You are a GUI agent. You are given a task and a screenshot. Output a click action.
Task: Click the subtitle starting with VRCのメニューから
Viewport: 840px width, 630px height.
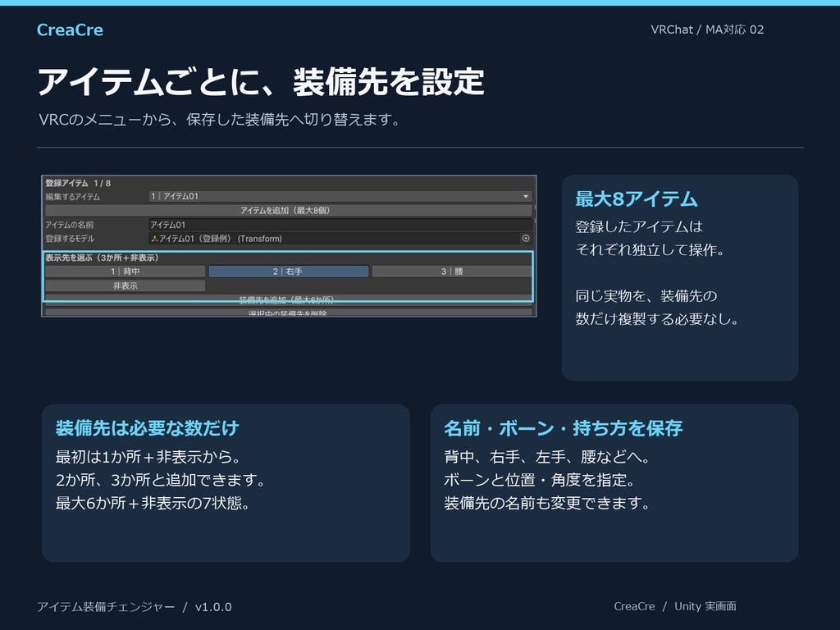pyautogui.click(x=220, y=119)
